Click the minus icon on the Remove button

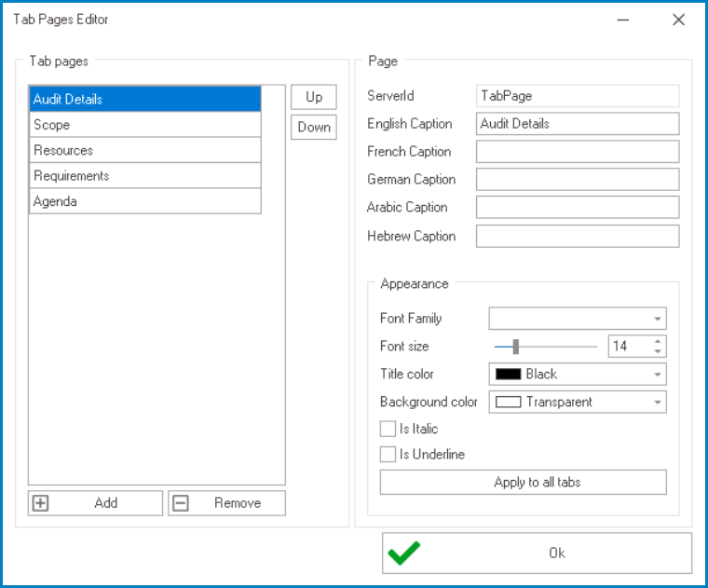tap(181, 503)
